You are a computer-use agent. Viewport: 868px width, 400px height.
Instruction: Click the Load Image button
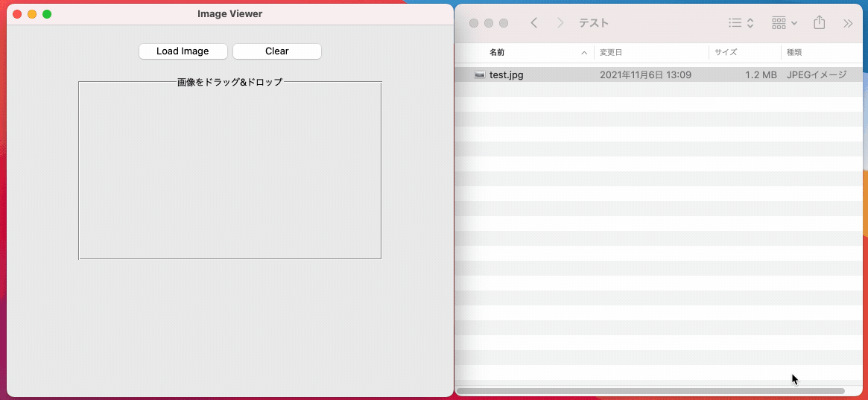click(183, 51)
